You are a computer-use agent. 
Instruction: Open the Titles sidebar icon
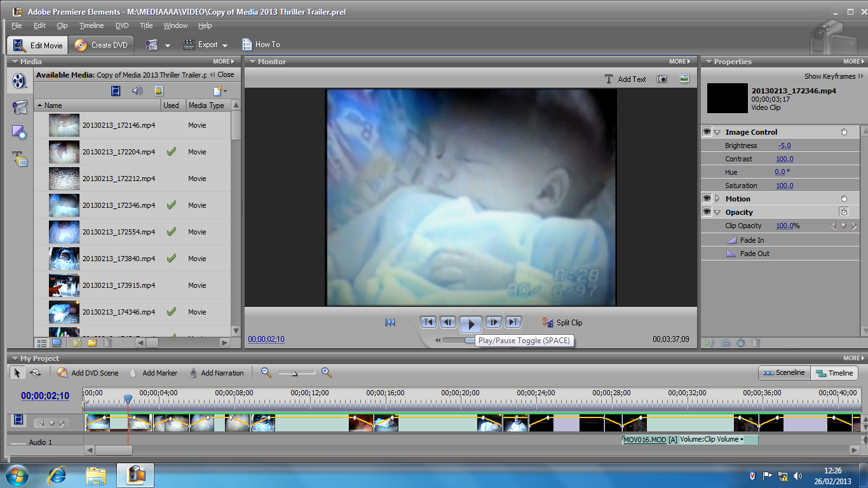20,159
